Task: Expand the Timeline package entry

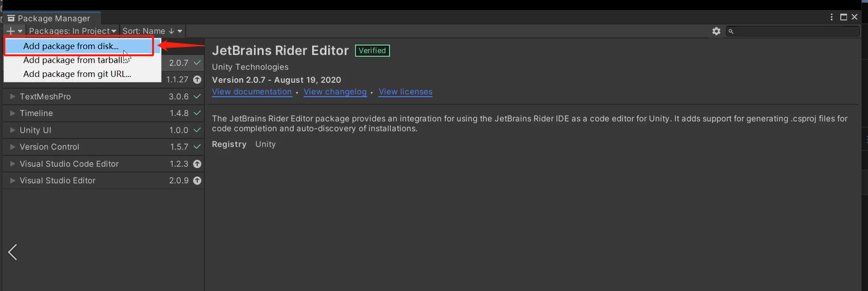Action: [x=12, y=113]
